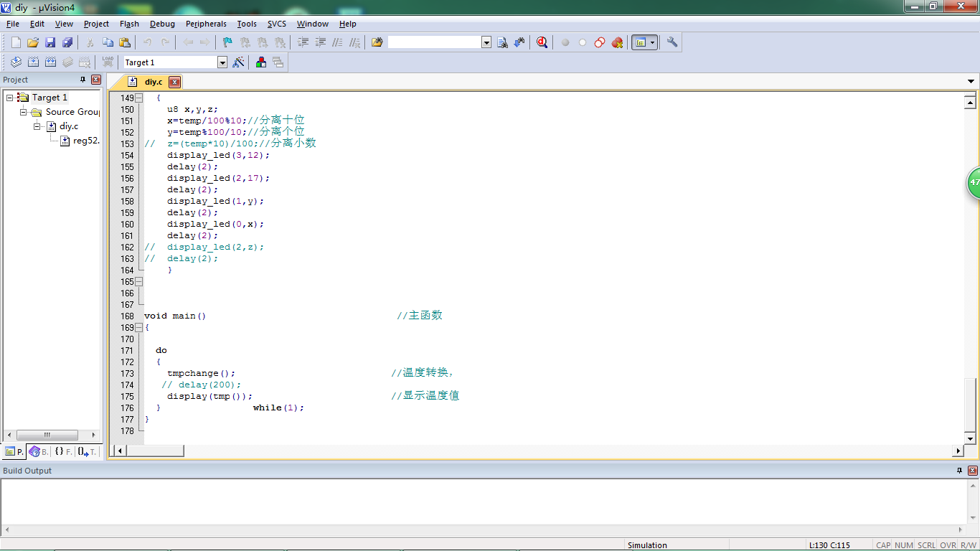Comment selection toolbar icon
This screenshot has width=980, height=551.
tap(337, 42)
